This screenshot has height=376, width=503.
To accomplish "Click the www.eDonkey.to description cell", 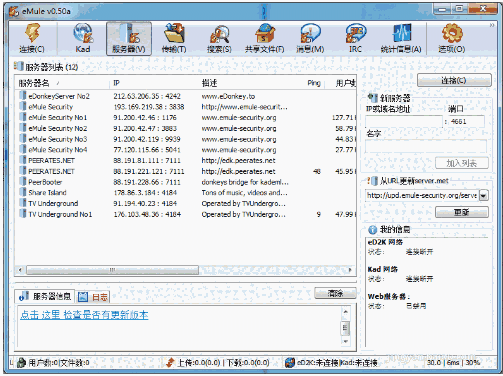I will pos(228,96).
